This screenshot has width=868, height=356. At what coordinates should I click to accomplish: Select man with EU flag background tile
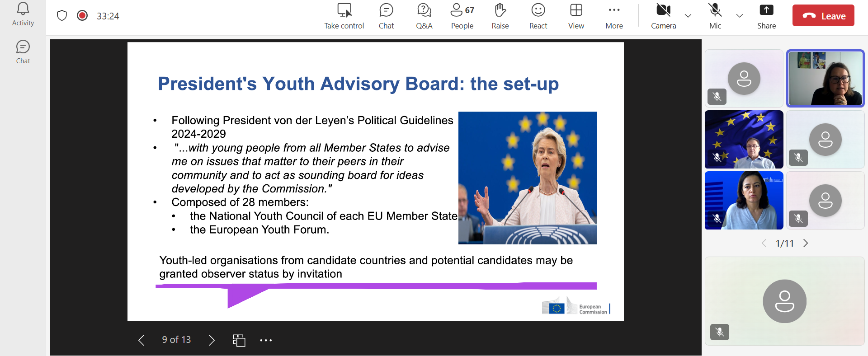point(744,139)
